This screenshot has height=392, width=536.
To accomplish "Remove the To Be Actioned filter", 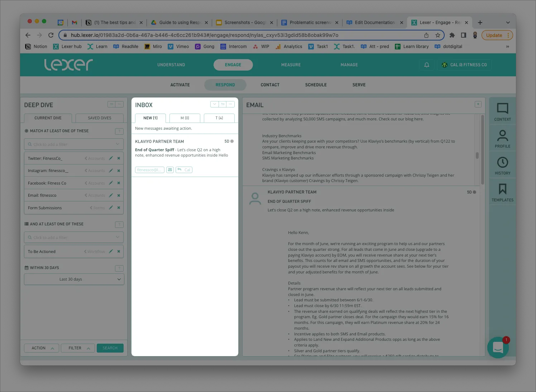I will pyautogui.click(x=119, y=251).
